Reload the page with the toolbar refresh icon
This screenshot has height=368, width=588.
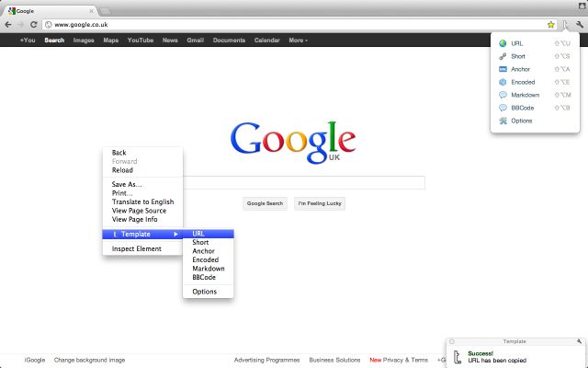(34, 25)
